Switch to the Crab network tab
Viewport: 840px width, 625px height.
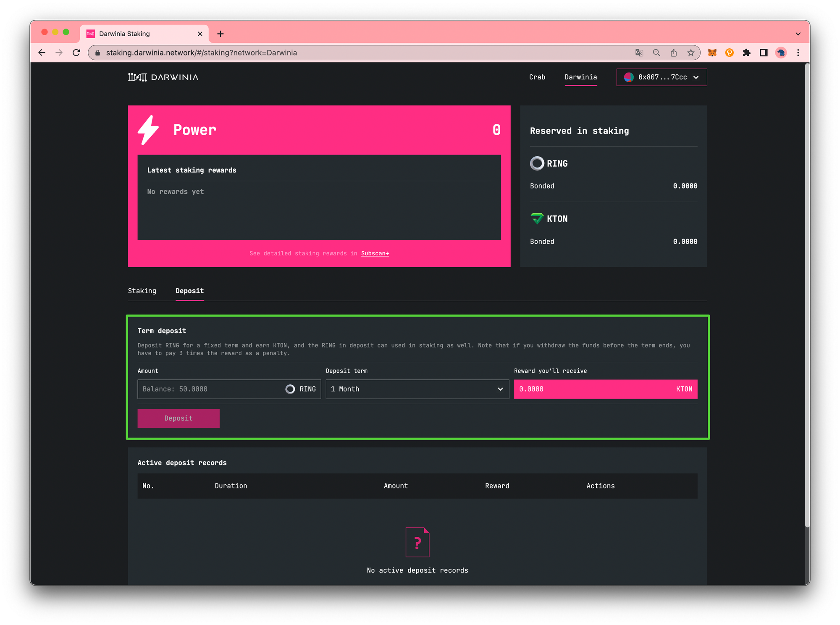coord(537,77)
